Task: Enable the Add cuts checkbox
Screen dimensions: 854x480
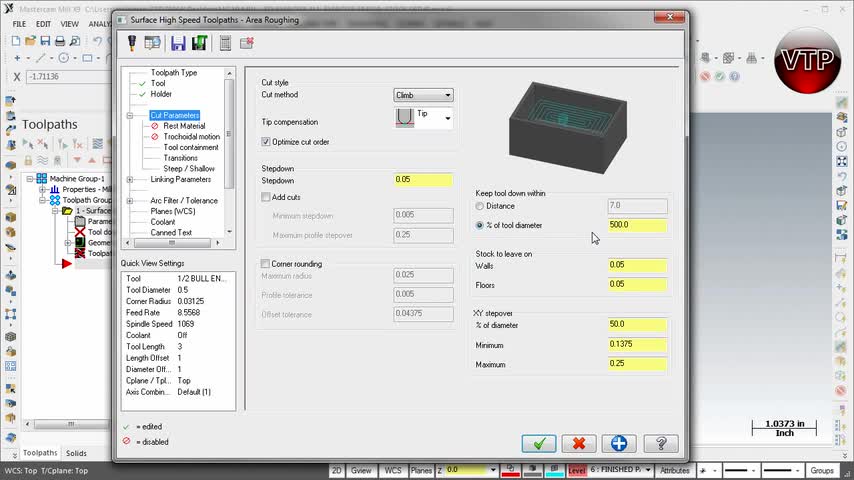Action: pos(266,197)
